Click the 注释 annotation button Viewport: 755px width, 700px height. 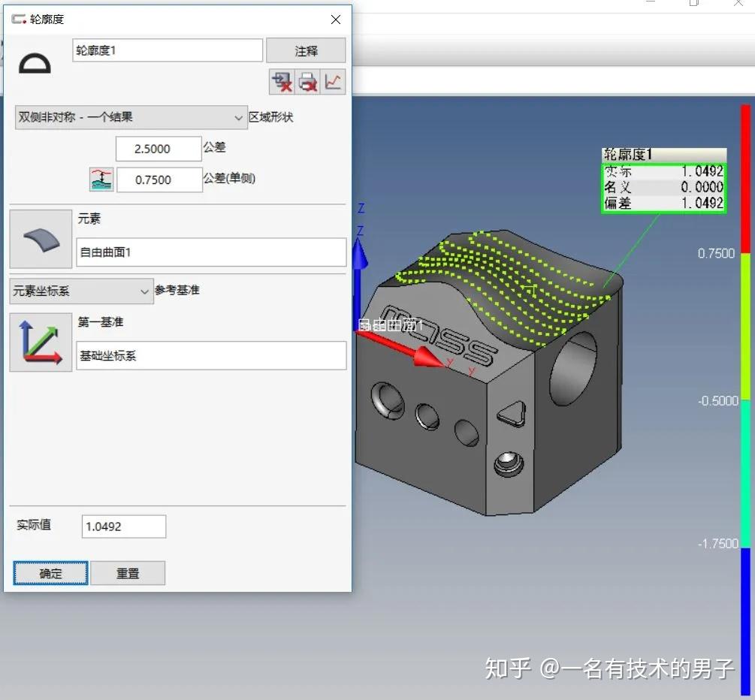[306, 50]
